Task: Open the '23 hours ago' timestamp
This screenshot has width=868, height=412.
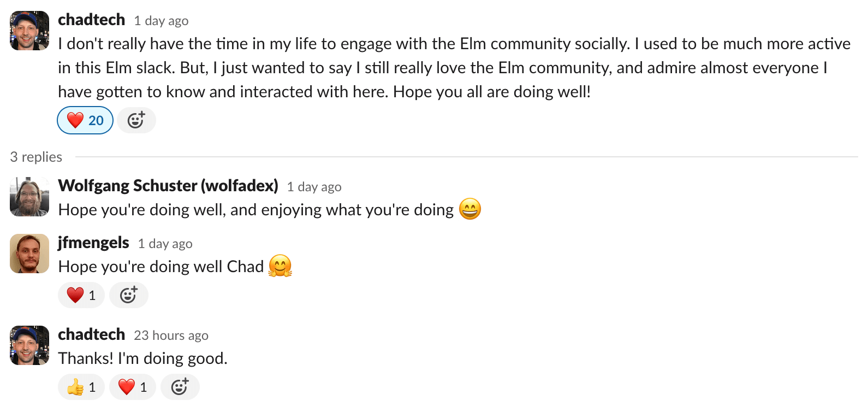Action: [x=171, y=336]
